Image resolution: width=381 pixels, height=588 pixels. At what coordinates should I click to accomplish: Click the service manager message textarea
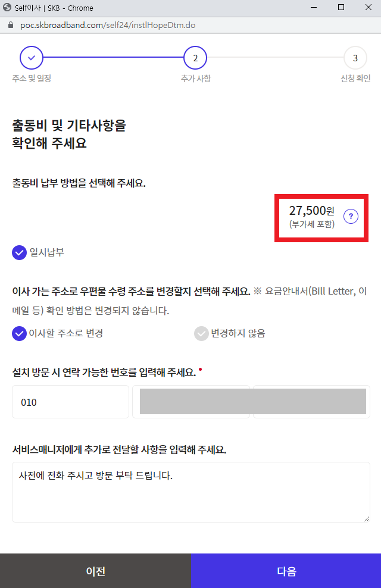[191, 492]
